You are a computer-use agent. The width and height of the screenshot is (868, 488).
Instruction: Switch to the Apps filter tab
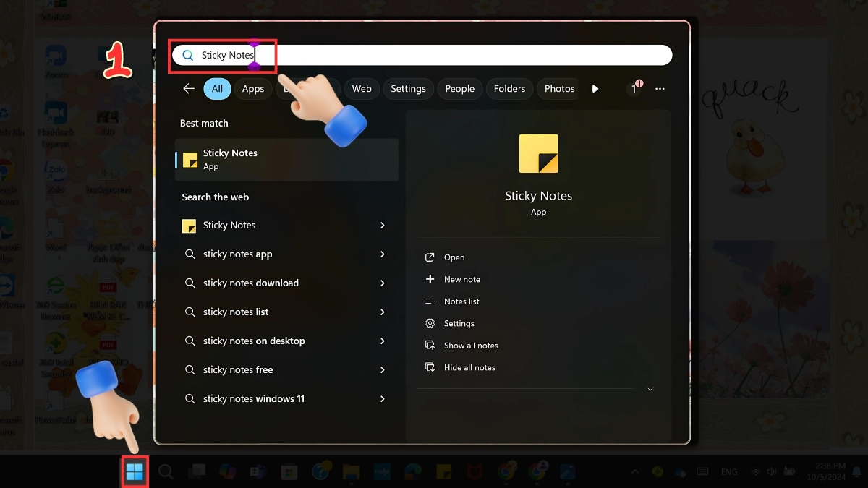253,88
